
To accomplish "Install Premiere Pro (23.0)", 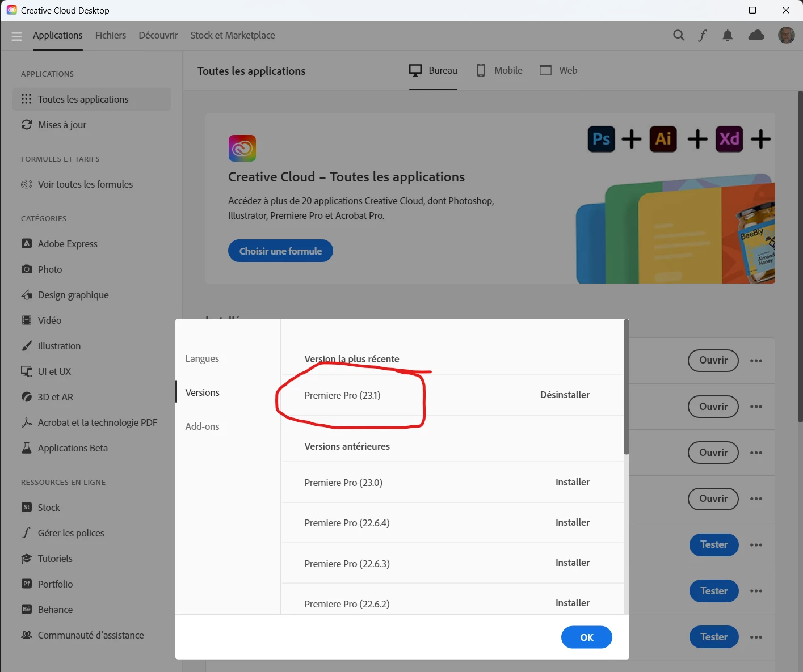I will tap(573, 482).
